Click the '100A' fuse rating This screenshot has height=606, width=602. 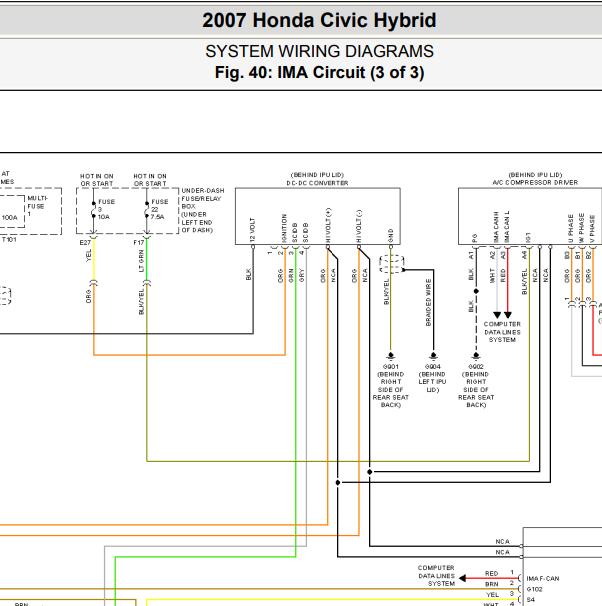(x=10, y=218)
